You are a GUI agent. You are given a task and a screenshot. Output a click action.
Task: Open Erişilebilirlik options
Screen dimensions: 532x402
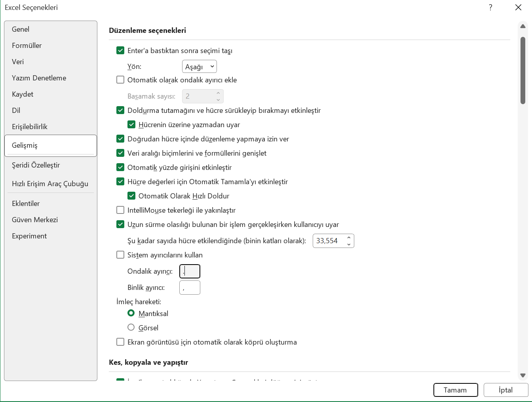[51, 127]
